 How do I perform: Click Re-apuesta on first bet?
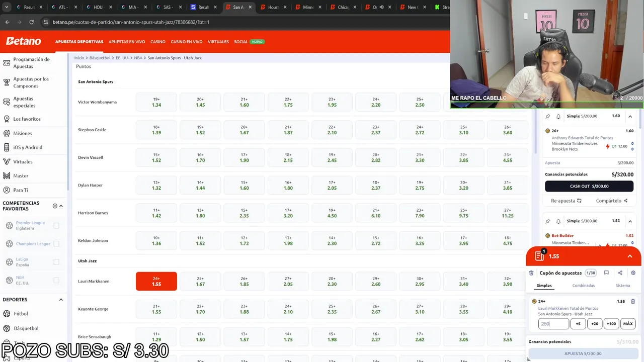click(566, 201)
